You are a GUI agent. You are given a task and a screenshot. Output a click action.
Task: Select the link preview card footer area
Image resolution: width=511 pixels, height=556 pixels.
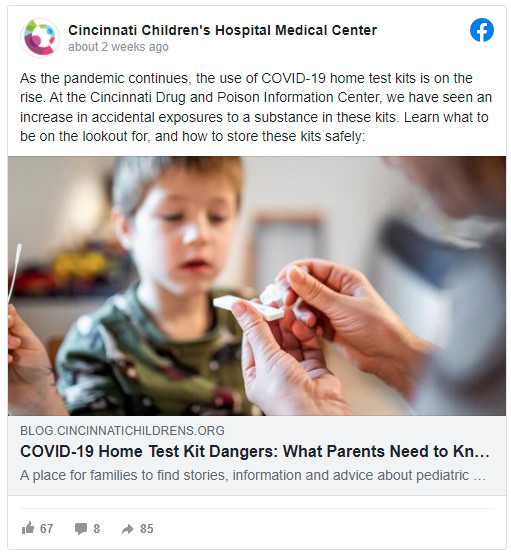pos(257,455)
